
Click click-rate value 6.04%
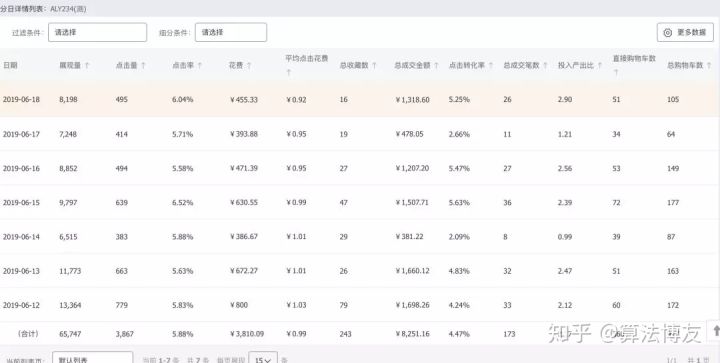click(183, 100)
